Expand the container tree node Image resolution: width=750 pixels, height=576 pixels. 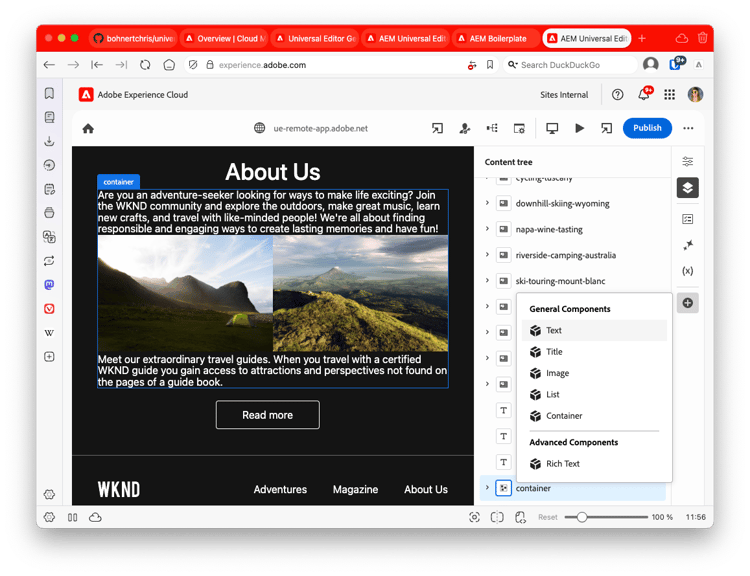(487, 488)
